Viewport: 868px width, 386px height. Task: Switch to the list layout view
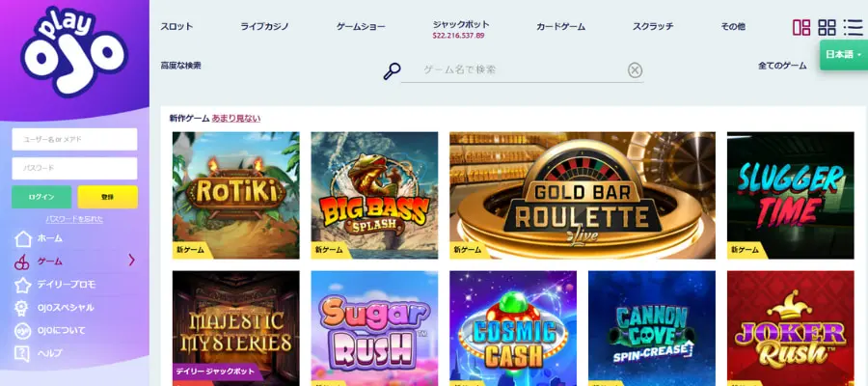[853, 28]
